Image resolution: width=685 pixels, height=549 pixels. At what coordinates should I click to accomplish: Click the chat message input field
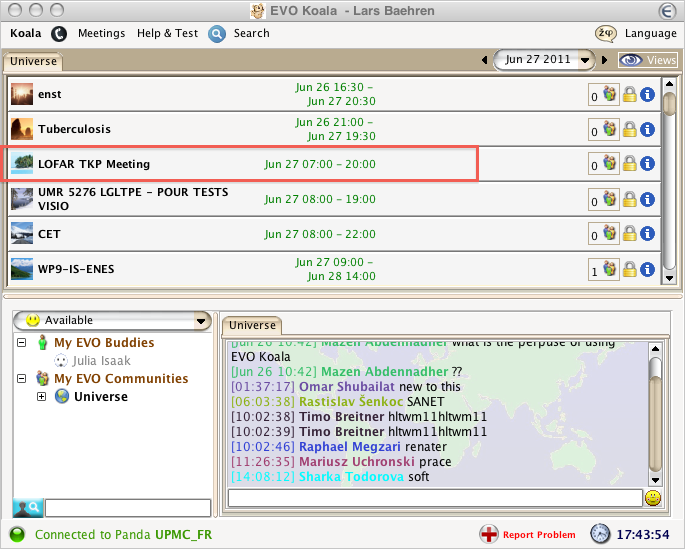tap(435, 498)
